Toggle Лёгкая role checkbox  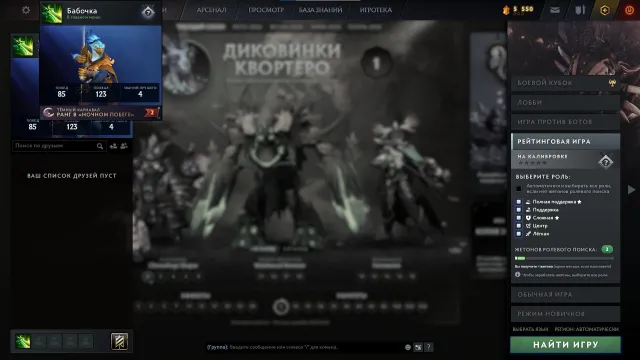pyautogui.click(x=519, y=233)
